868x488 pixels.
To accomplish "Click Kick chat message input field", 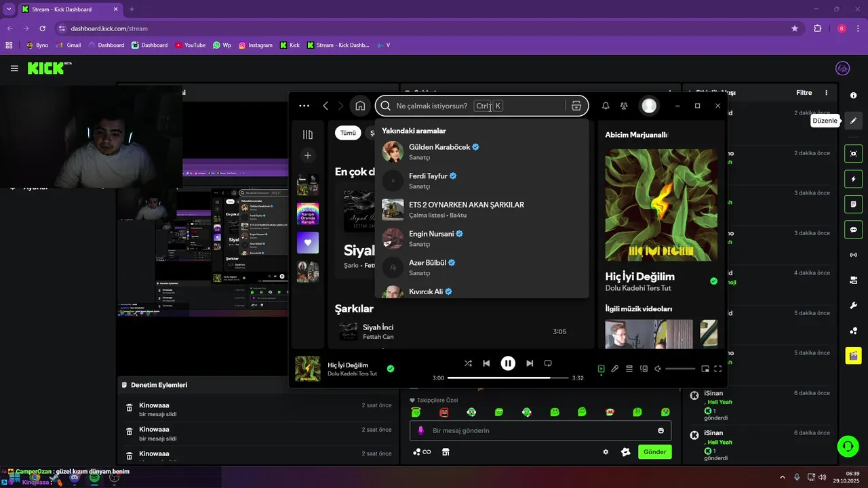I will coord(540,430).
